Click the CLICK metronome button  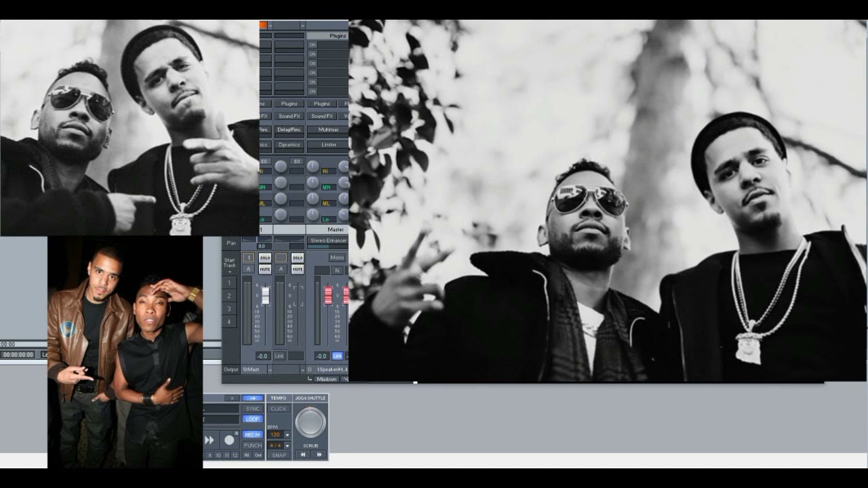click(x=279, y=409)
